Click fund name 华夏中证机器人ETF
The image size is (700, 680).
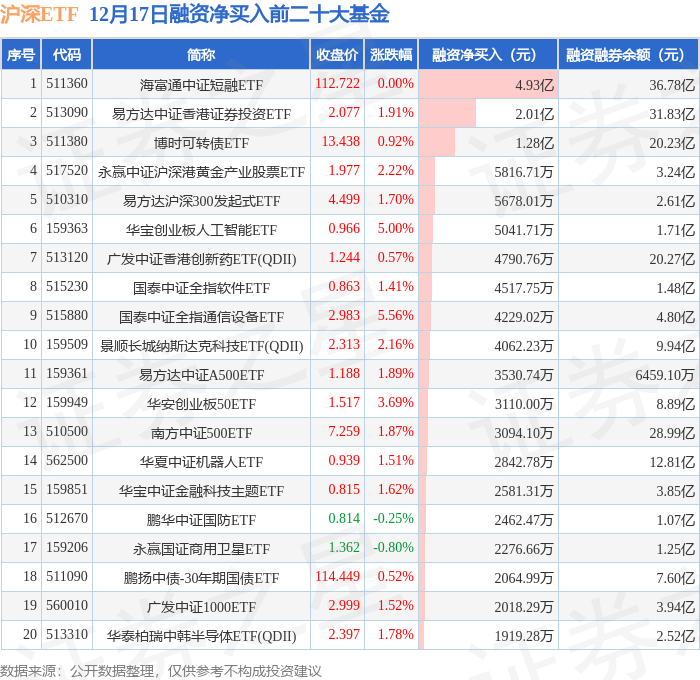tap(201, 462)
